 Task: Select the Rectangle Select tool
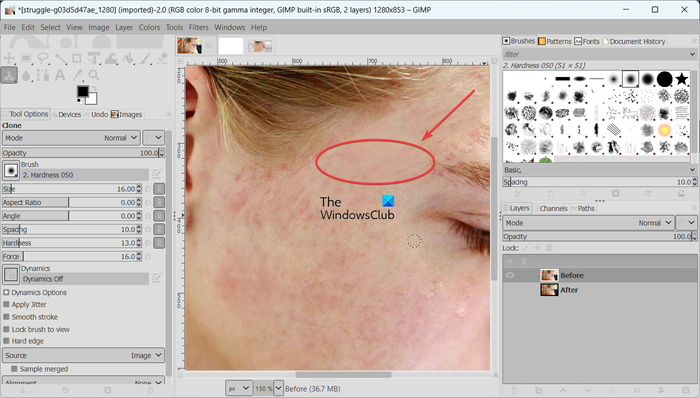[x=26, y=58]
